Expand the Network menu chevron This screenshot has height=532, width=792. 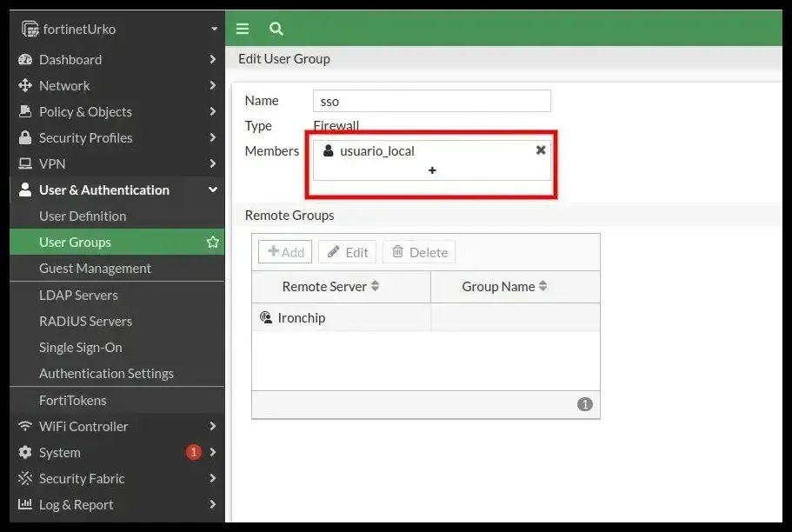point(213,85)
